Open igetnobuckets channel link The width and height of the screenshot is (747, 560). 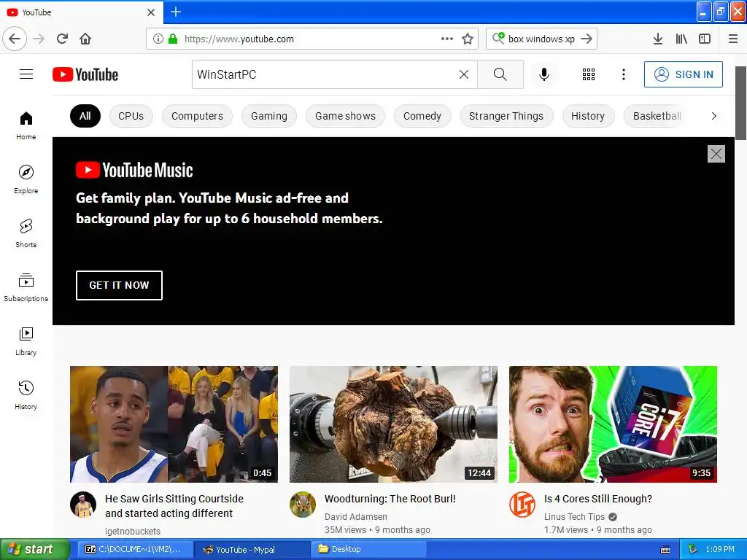[x=133, y=531]
